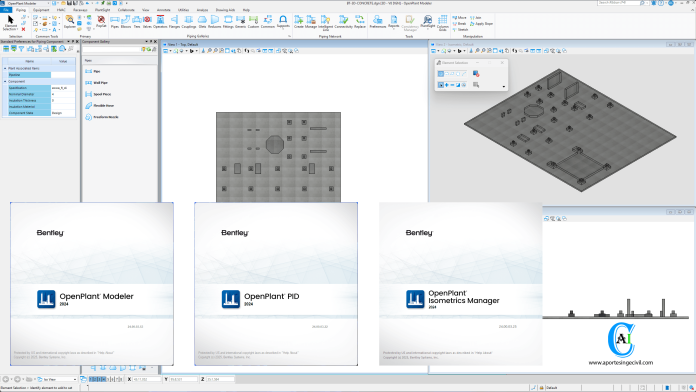Click the PopSet icon

(101, 21)
